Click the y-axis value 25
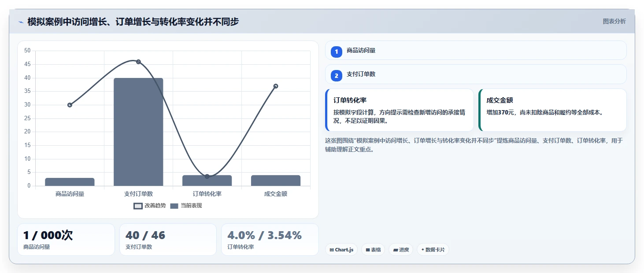644x273 pixels. (27, 118)
